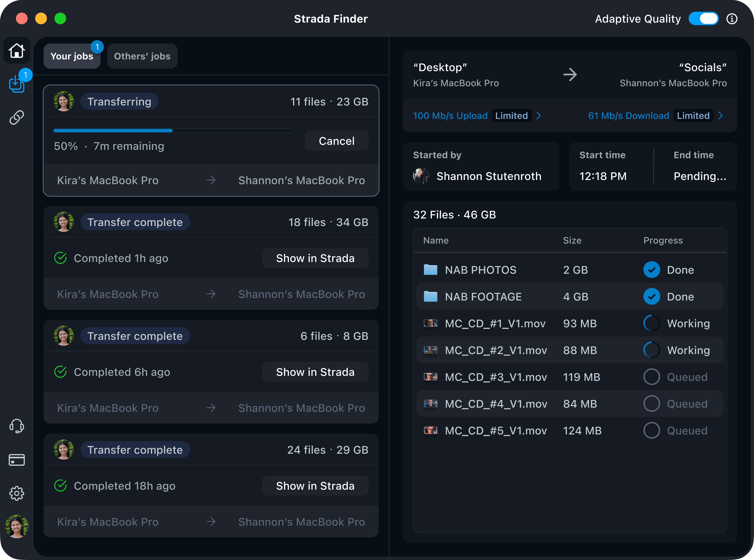
Task: Click the arrow between Desktop and Socials
Action: pyautogui.click(x=570, y=74)
